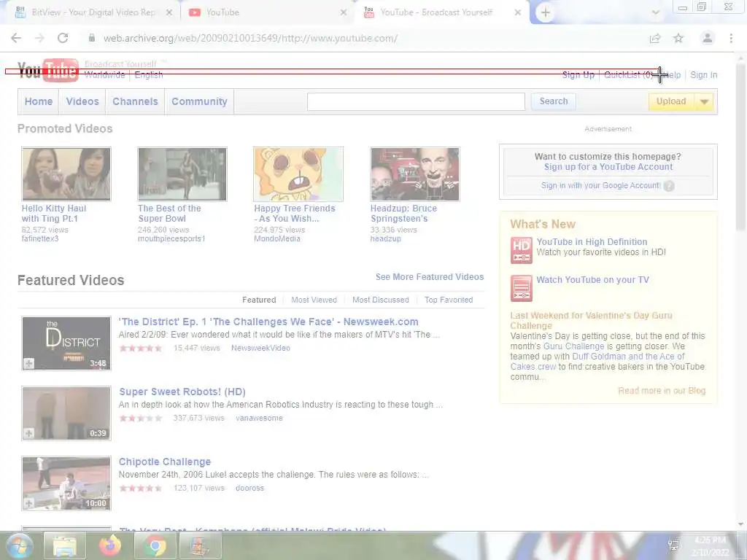Open the English language selector
The image size is (747, 560).
pyautogui.click(x=149, y=75)
